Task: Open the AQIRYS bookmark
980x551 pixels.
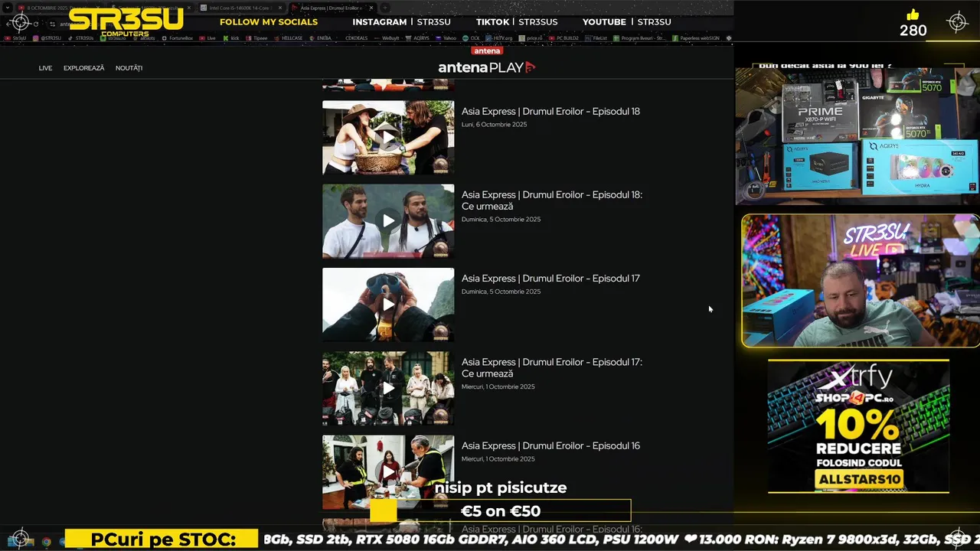Action: coord(417,37)
